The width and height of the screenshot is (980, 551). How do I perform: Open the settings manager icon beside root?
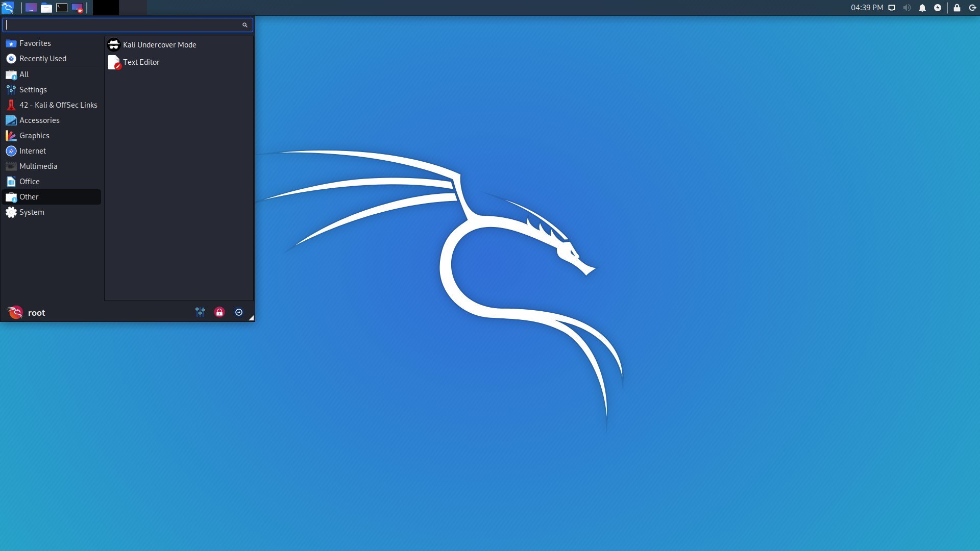(x=200, y=312)
